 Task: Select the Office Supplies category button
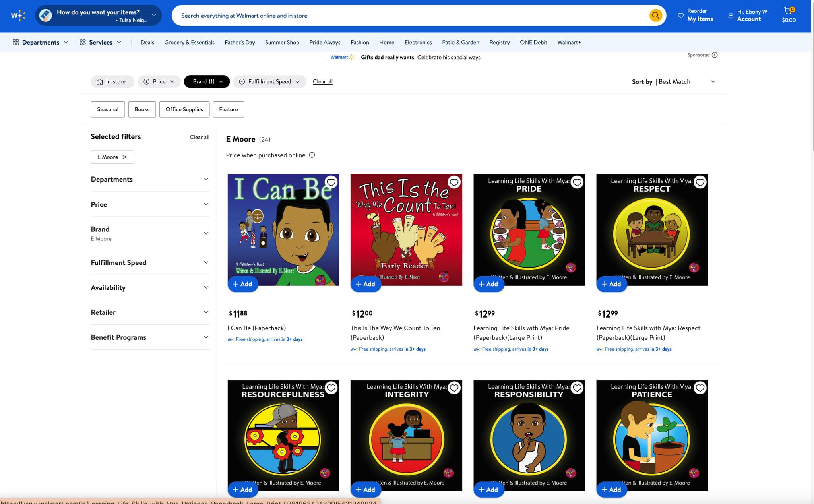[x=184, y=109]
